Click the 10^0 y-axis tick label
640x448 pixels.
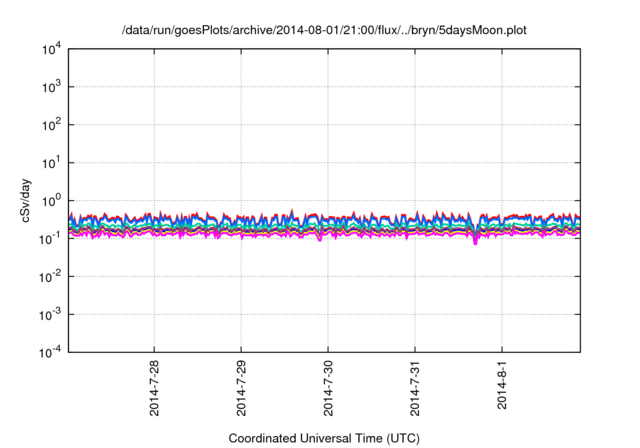52,201
